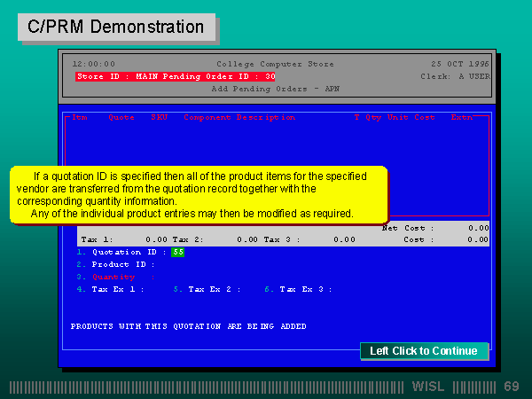Click the Product ID field label
Viewport: 532px width, 399px height.
tap(123, 264)
